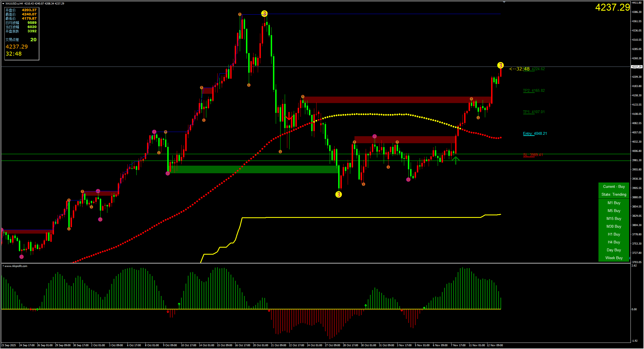Open the XAUUSD.s,H4 chart dropdown triangle
Screen dimensions: 644x349
[3, 4]
